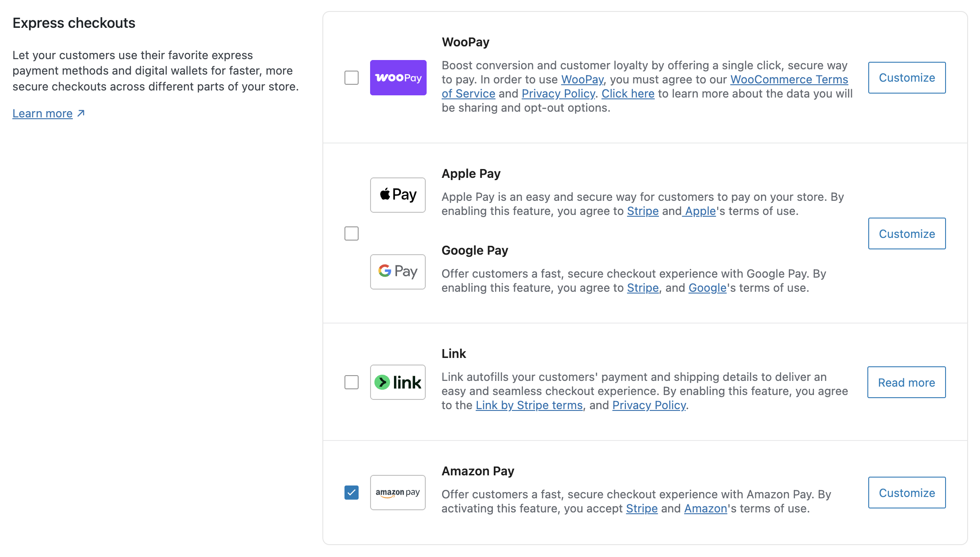Click the Amazon Pay logo icon
The image size is (980, 557).
click(x=397, y=493)
